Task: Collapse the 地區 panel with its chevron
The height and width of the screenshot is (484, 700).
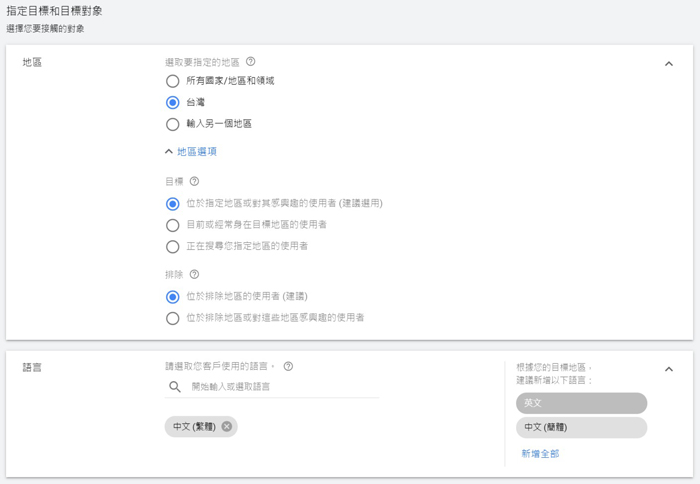Action: click(669, 64)
